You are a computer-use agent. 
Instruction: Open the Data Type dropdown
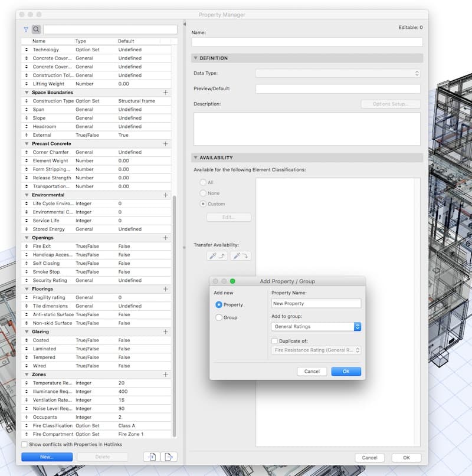(337, 73)
